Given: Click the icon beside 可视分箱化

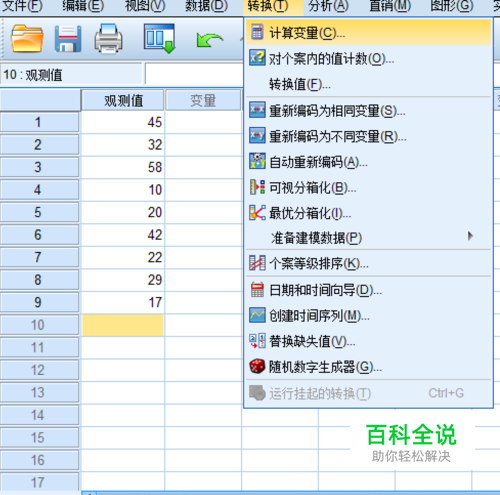Looking at the screenshot, I should [x=257, y=187].
